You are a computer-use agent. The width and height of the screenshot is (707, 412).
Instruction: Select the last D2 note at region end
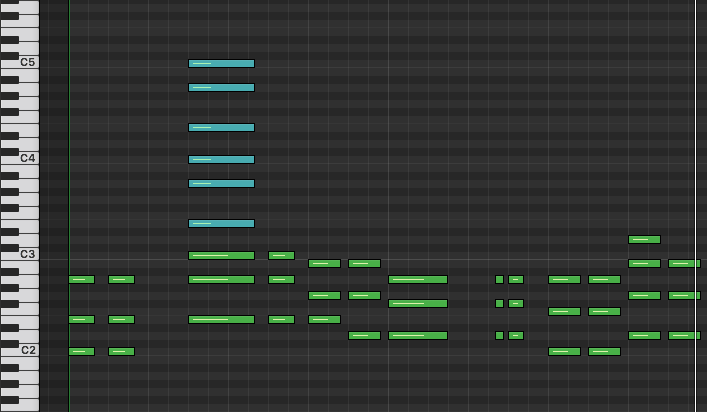coord(684,335)
